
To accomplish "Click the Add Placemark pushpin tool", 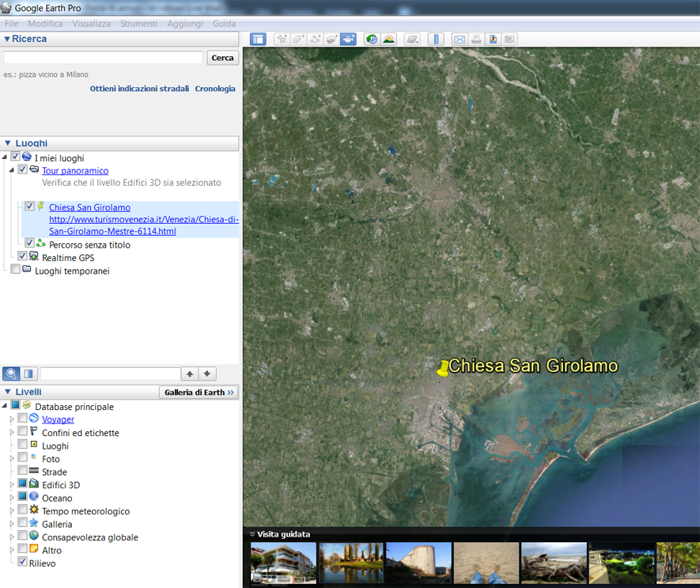I will pyautogui.click(x=282, y=39).
